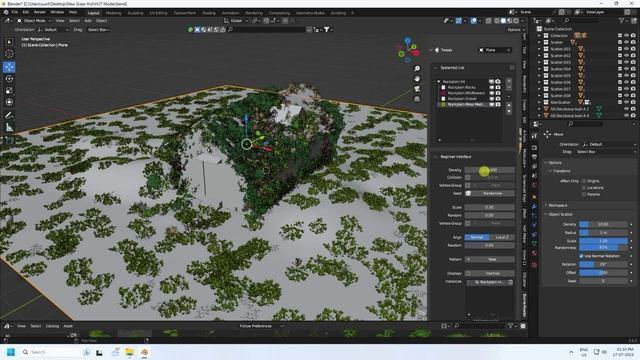This screenshot has width=640, height=360.
Task: Open Global transform orientation dropdown
Action: pos(236,20)
